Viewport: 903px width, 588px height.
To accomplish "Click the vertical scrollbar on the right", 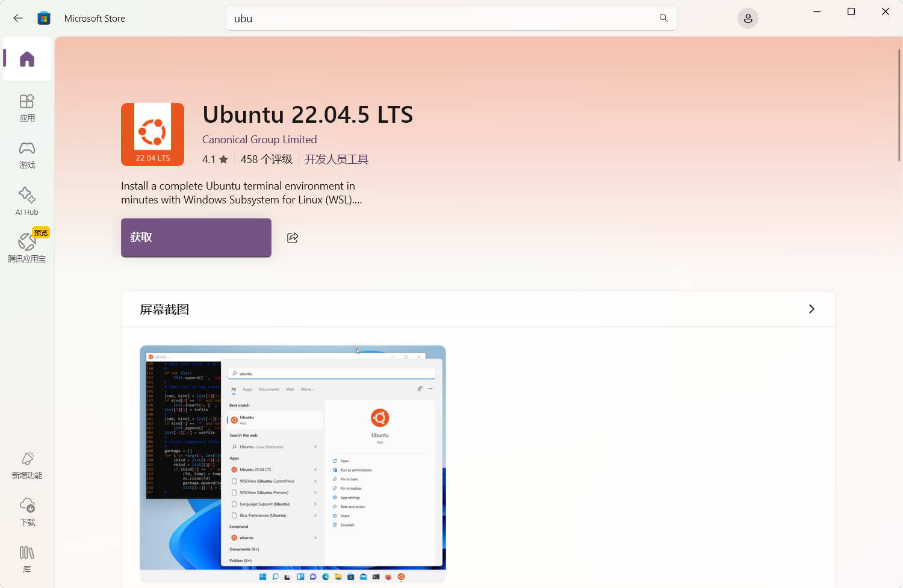I will pos(899,105).
